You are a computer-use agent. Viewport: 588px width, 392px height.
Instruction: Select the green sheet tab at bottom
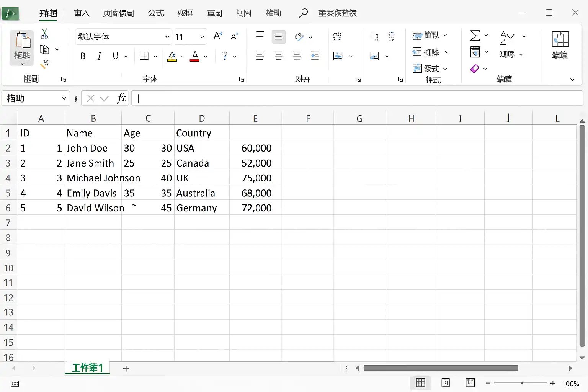pyautogui.click(x=87, y=368)
